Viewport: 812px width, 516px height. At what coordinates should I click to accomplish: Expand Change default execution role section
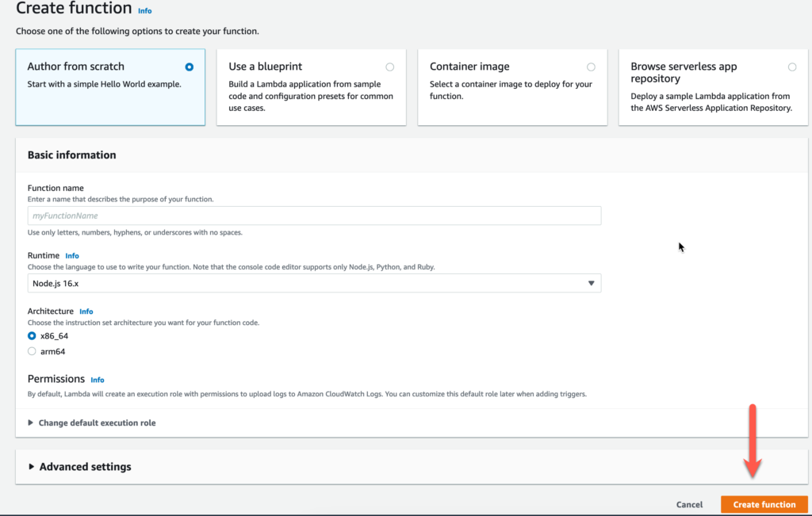click(x=97, y=423)
